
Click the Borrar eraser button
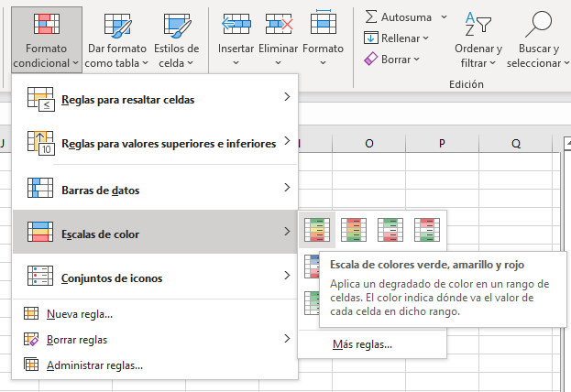tap(391, 59)
